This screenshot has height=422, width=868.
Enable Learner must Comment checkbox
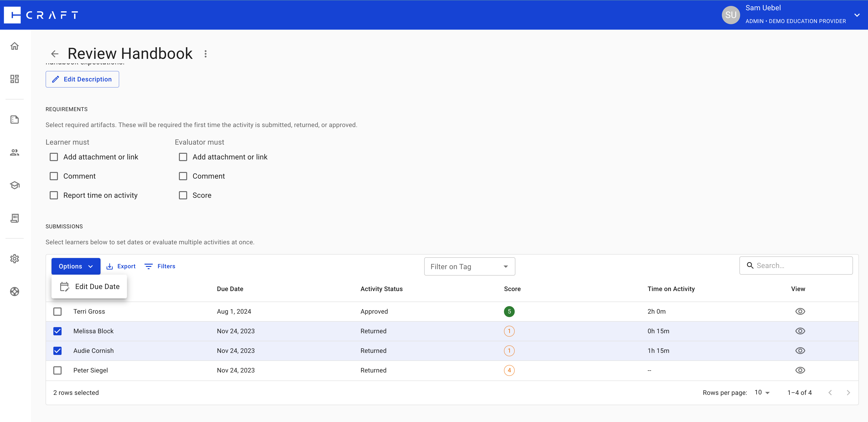pyautogui.click(x=54, y=176)
